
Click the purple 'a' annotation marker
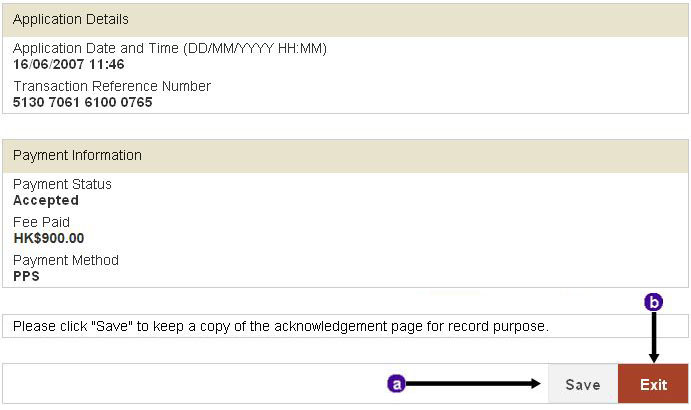point(396,384)
